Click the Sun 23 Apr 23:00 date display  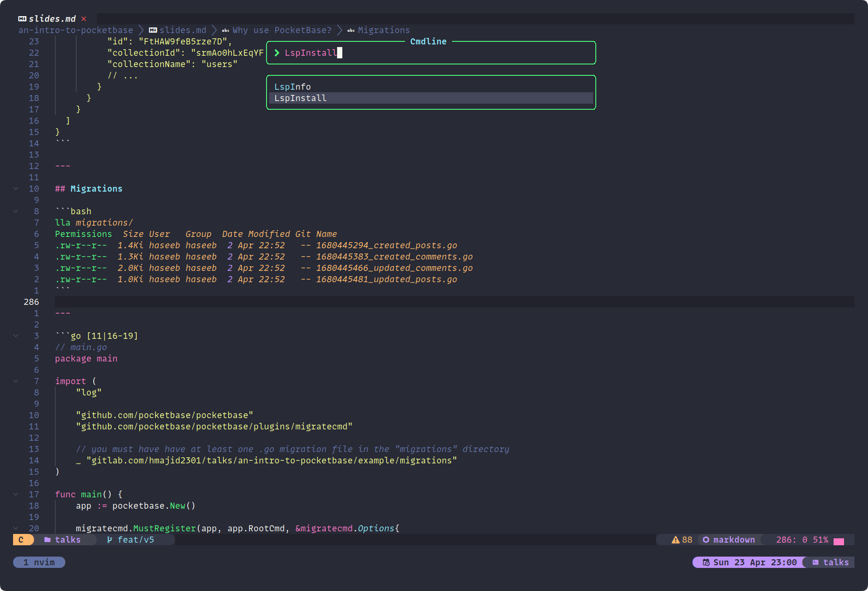point(755,562)
